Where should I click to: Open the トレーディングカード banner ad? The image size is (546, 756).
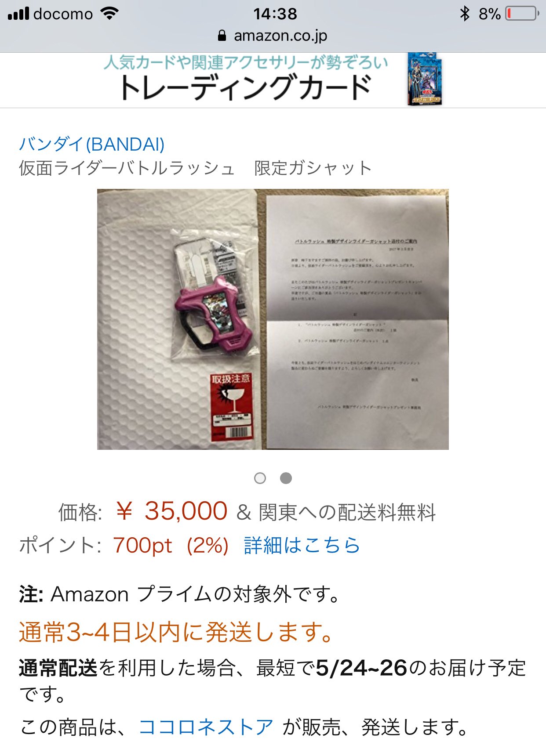click(273, 80)
